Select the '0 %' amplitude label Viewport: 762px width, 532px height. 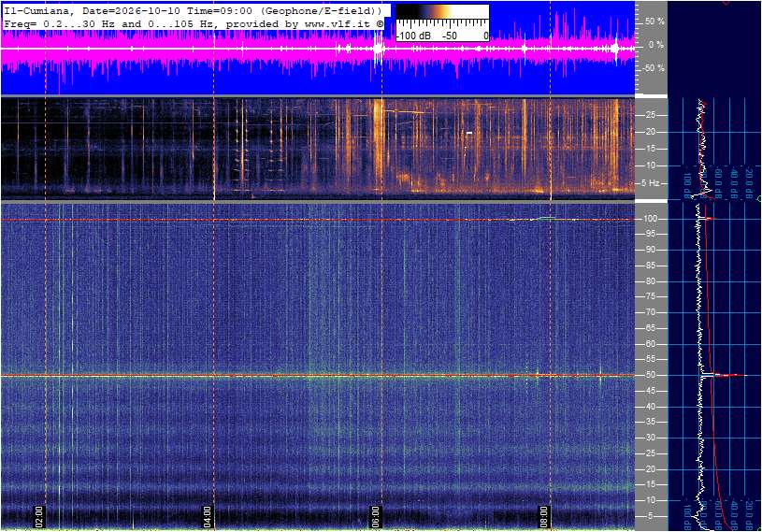tap(655, 45)
